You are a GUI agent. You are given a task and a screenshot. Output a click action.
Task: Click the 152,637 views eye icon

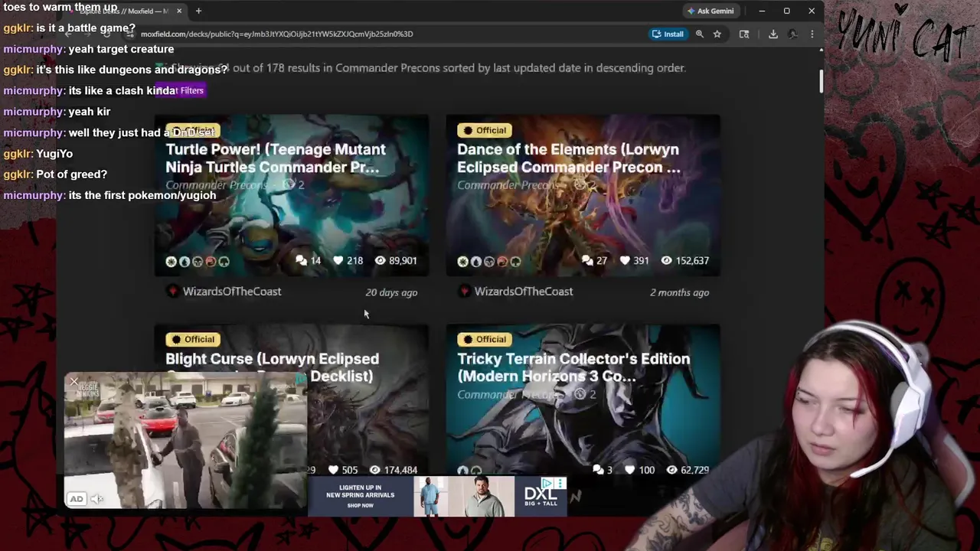tap(666, 260)
